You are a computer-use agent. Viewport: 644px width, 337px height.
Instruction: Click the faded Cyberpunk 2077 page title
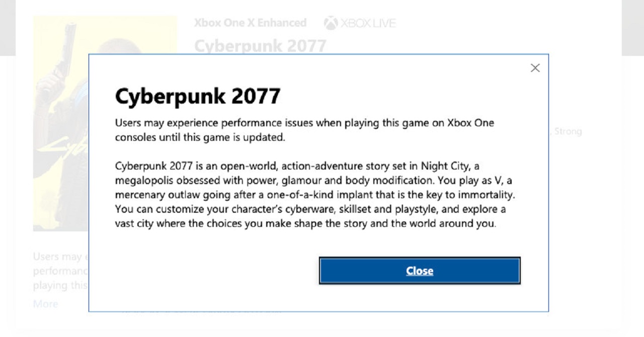pos(260,46)
